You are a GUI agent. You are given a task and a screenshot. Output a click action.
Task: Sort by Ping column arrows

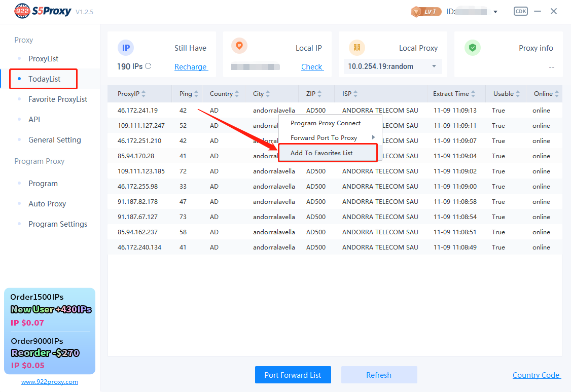pyautogui.click(x=196, y=94)
